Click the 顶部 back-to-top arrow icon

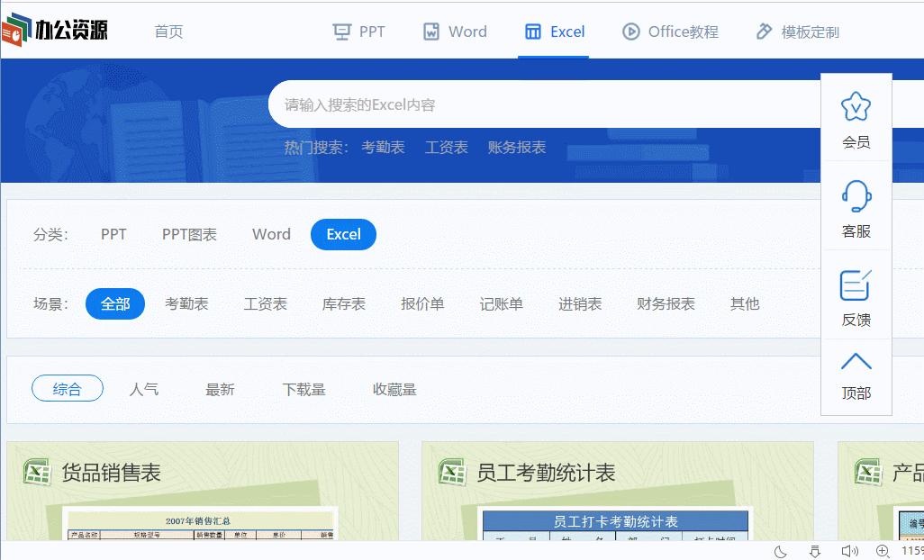click(855, 360)
